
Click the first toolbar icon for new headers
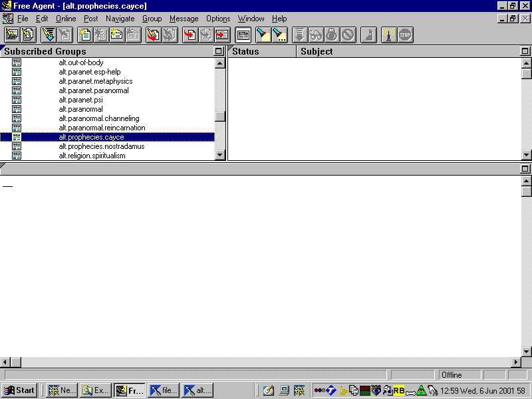pyautogui.click(x=12, y=35)
